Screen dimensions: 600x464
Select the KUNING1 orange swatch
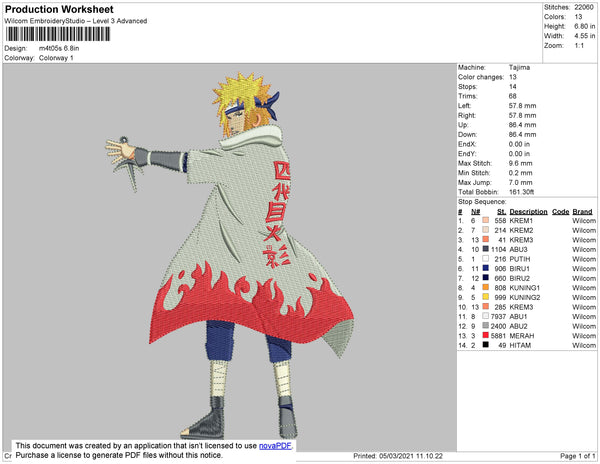(x=486, y=287)
